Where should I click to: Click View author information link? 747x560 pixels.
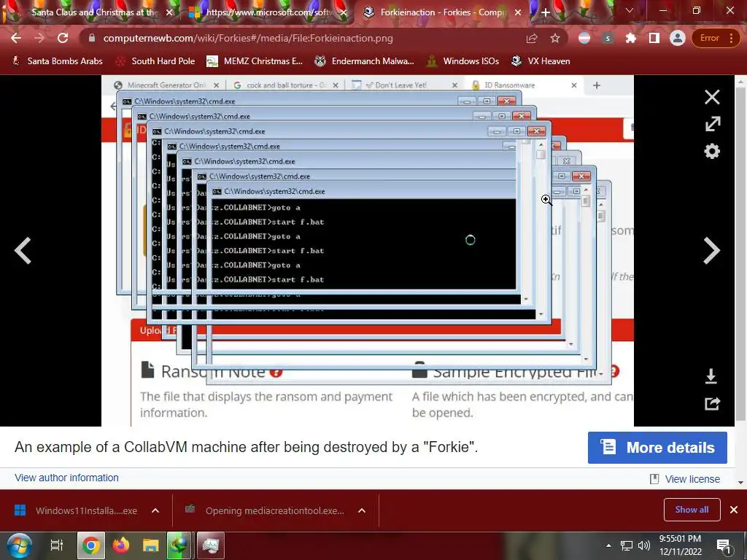point(66,478)
